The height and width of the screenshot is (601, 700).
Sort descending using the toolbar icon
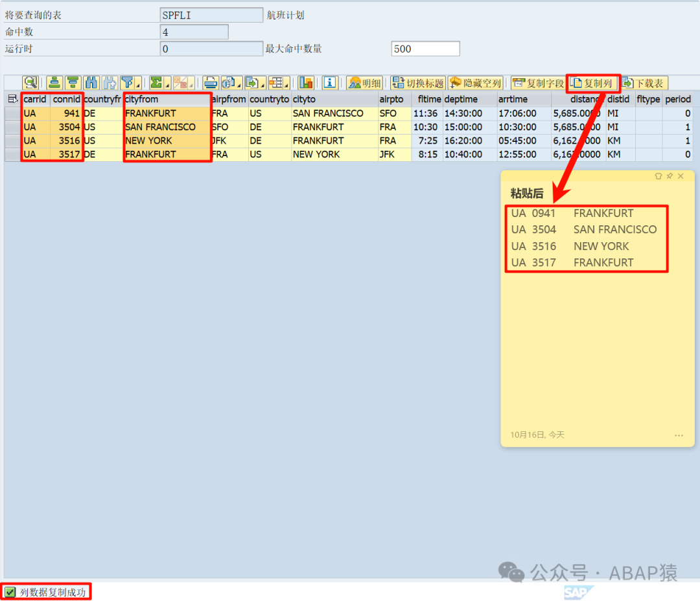point(73,83)
